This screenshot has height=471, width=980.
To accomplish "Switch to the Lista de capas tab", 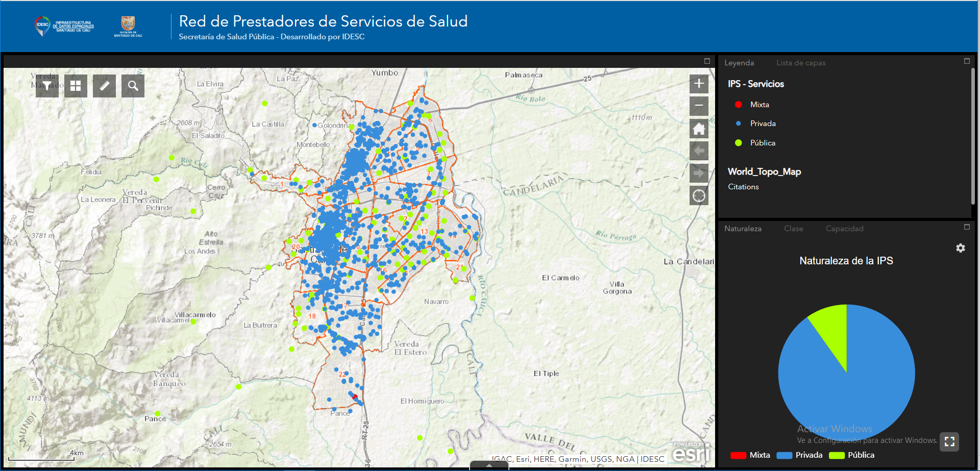I will pos(800,63).
